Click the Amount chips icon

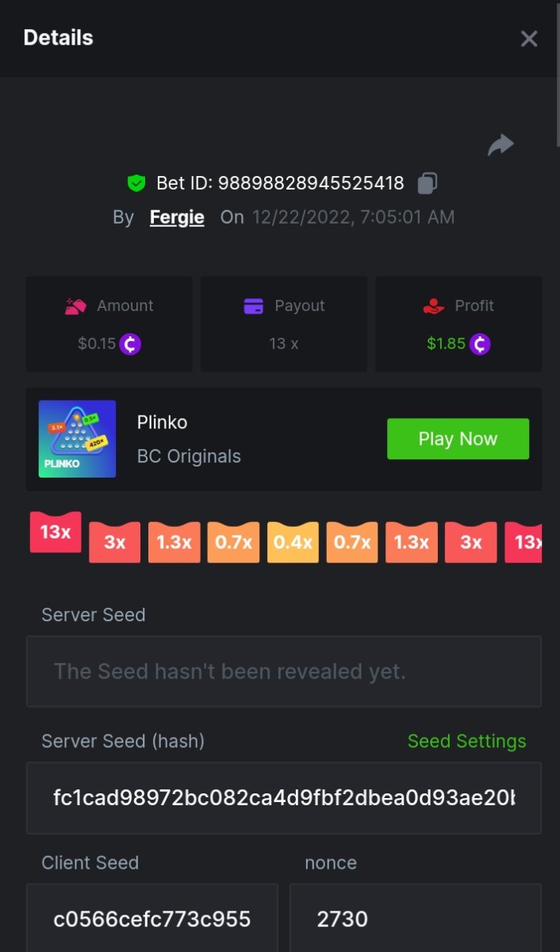point(75,306)
